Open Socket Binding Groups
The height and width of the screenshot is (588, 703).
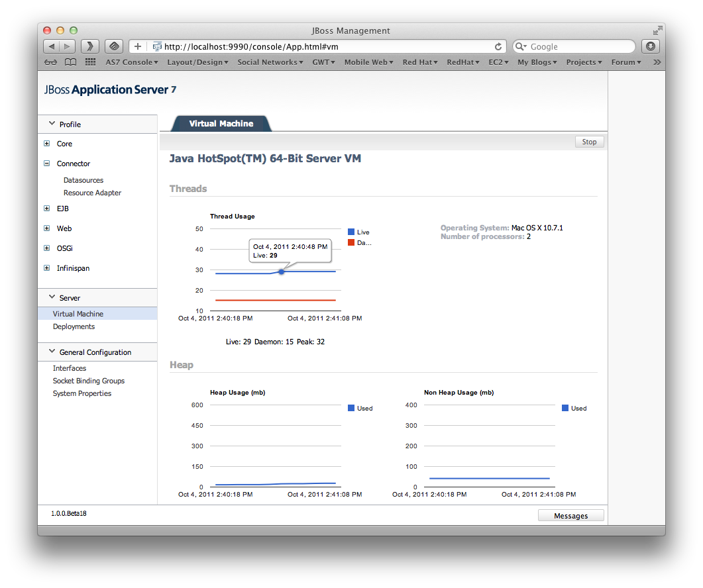pos(89,381)
